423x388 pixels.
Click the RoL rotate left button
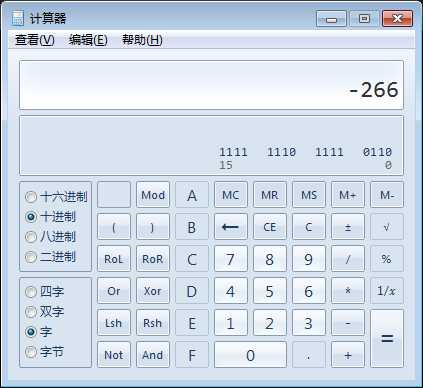tap(114, 259)
